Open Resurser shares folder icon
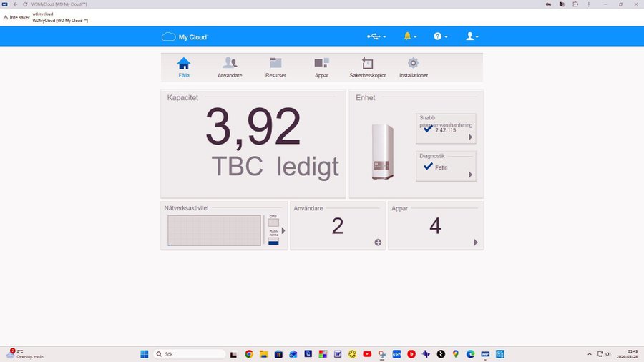 (x=275, y=63)
